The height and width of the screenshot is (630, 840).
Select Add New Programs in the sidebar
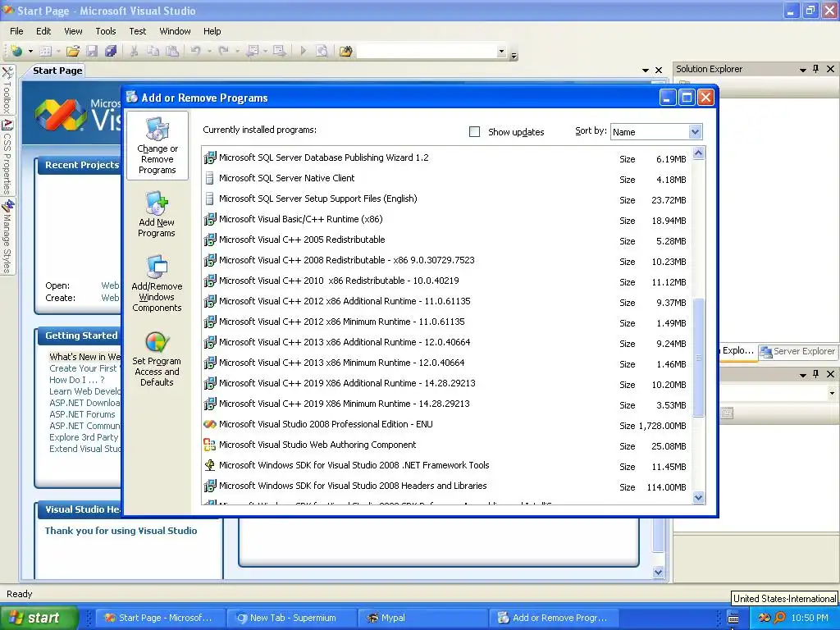[x=157, y=214]
